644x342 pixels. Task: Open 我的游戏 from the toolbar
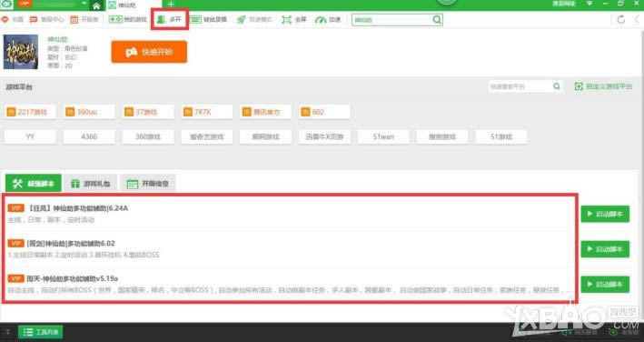pyautogui.click(x=128, y=19)
